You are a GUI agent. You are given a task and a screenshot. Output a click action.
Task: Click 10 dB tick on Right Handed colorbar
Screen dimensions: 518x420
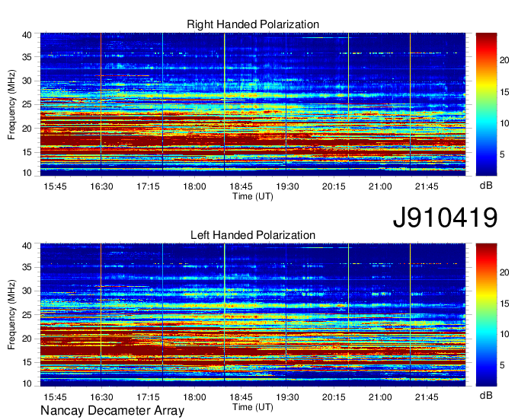pyautogui.click(x=504, y=123)
